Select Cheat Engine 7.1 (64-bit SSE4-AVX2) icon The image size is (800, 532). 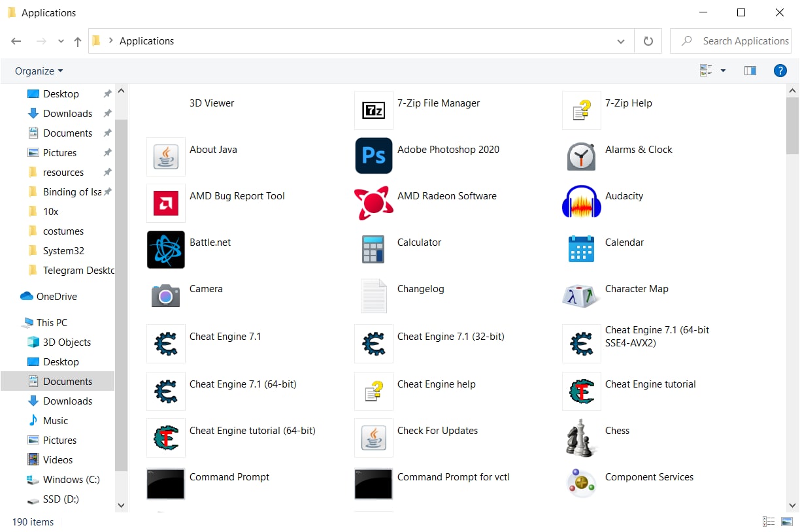tap(582, 344)
